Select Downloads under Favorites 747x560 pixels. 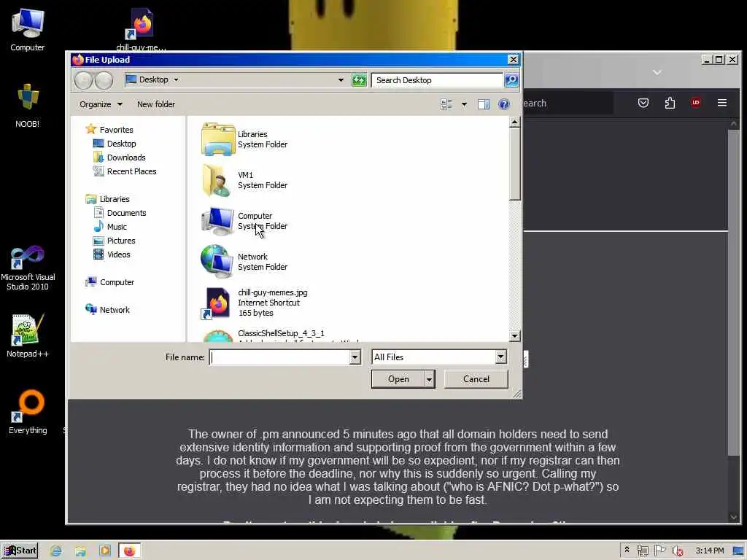pyautogui.click(x=126, y=157)
